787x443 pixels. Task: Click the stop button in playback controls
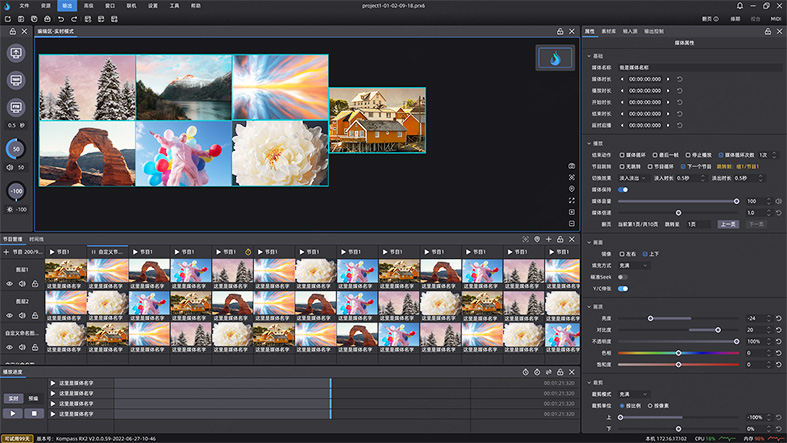coord(32,412)
